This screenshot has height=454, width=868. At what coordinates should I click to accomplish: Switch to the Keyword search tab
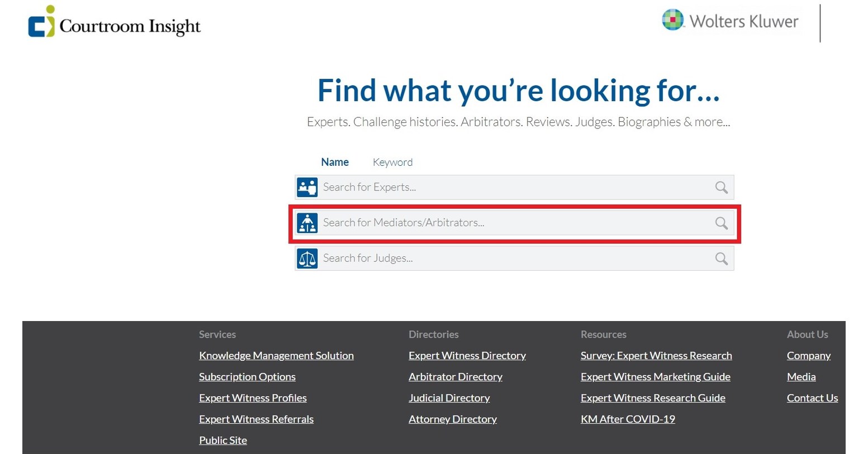[392, 162]
